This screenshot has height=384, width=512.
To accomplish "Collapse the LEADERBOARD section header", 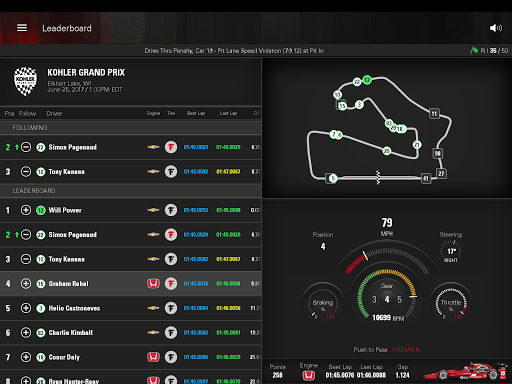I will coord(131,191).
